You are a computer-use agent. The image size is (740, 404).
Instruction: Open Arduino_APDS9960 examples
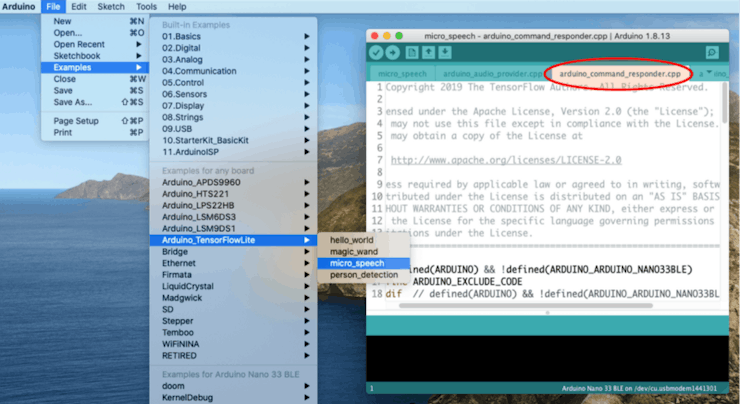233,182
